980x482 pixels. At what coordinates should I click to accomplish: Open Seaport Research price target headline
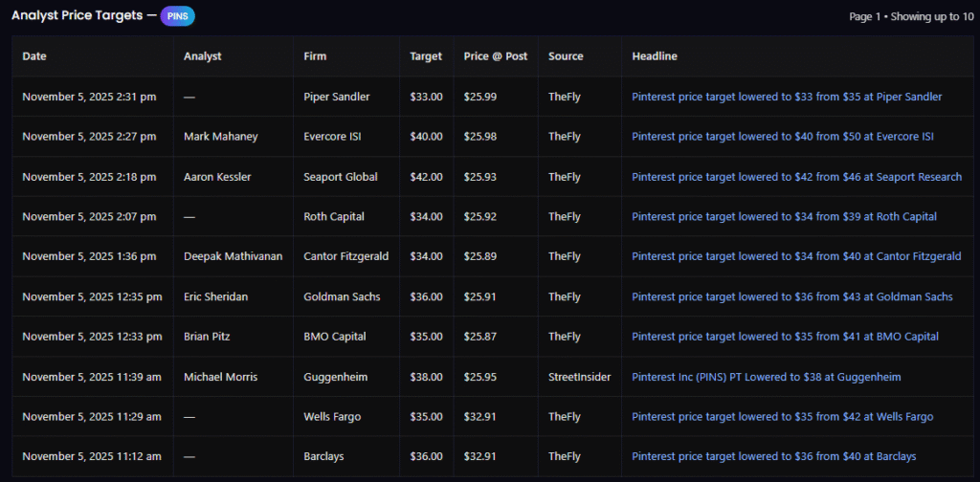[x=796, y=177]
